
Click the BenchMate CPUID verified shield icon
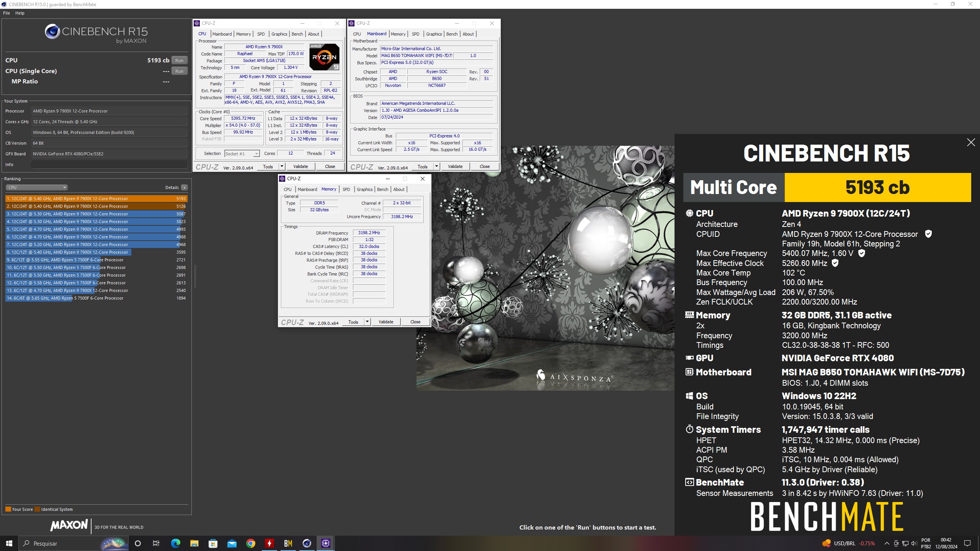click(928, 234)
